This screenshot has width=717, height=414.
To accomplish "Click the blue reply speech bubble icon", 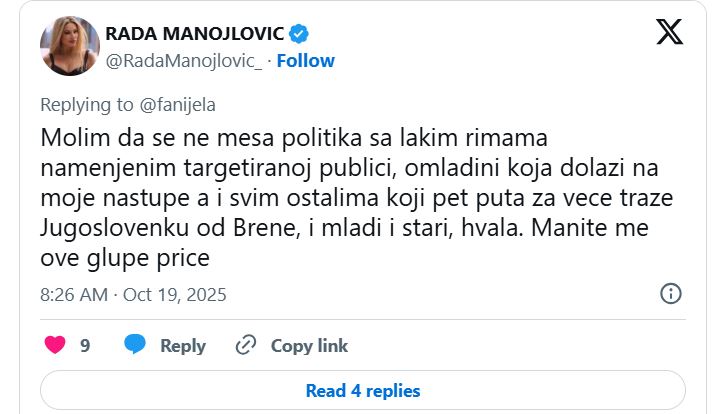I will pos(135,345).
